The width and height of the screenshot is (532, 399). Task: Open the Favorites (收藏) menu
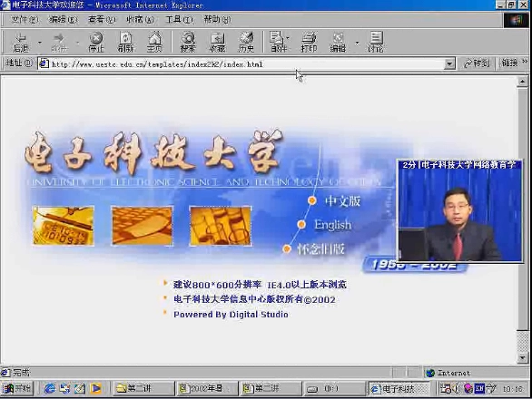140,20
